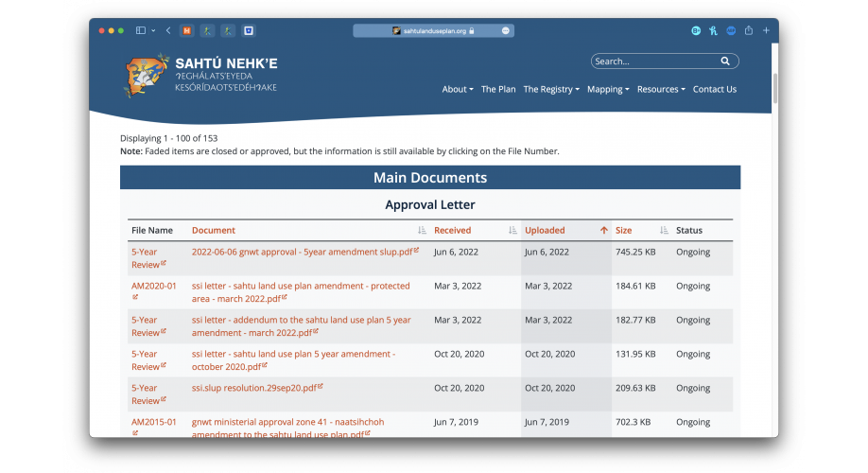
Task: Open 5-Year Review file for Jun 6, 2022 row
Action: pyautogui.click(x=148, y=258)
